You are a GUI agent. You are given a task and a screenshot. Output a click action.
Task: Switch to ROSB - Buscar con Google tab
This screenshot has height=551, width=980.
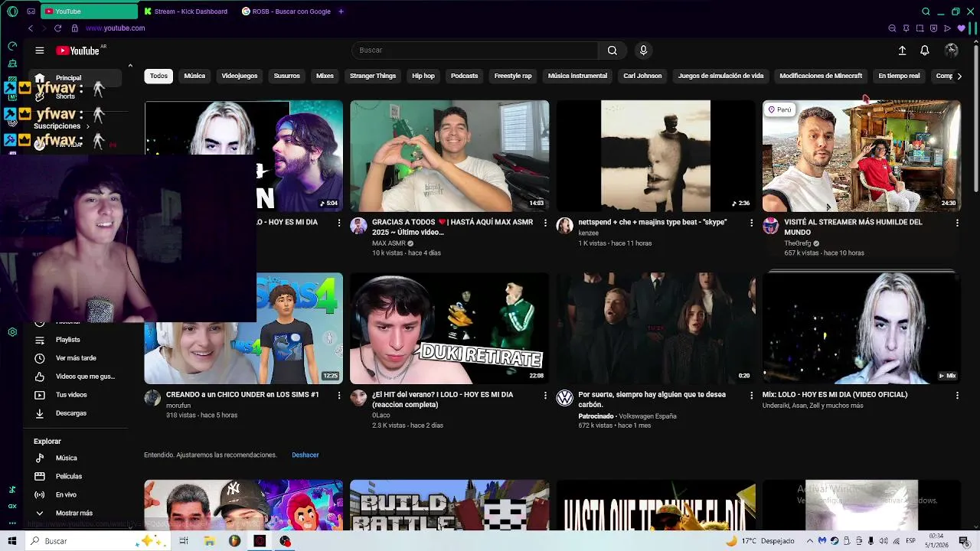(x=286, y=11)
